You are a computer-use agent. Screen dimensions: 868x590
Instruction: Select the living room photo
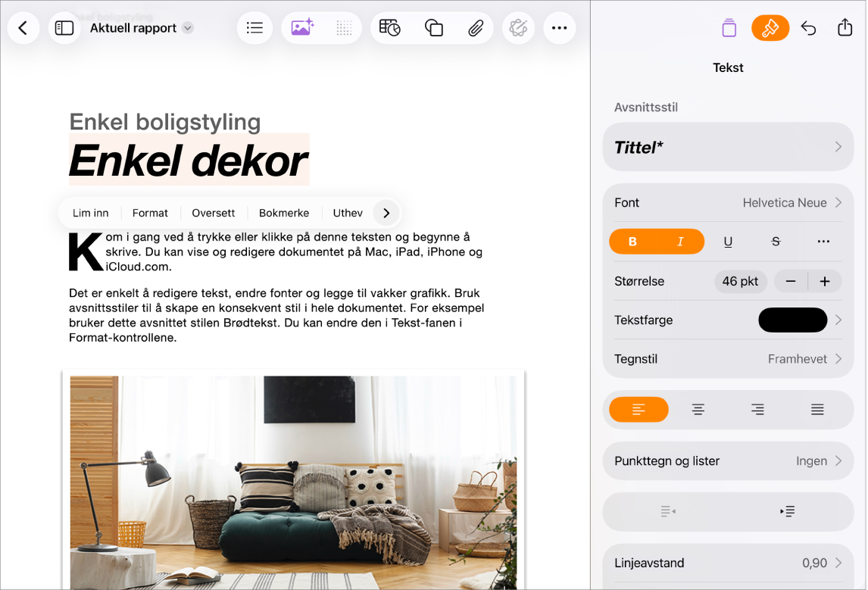(x=293, y=482)
